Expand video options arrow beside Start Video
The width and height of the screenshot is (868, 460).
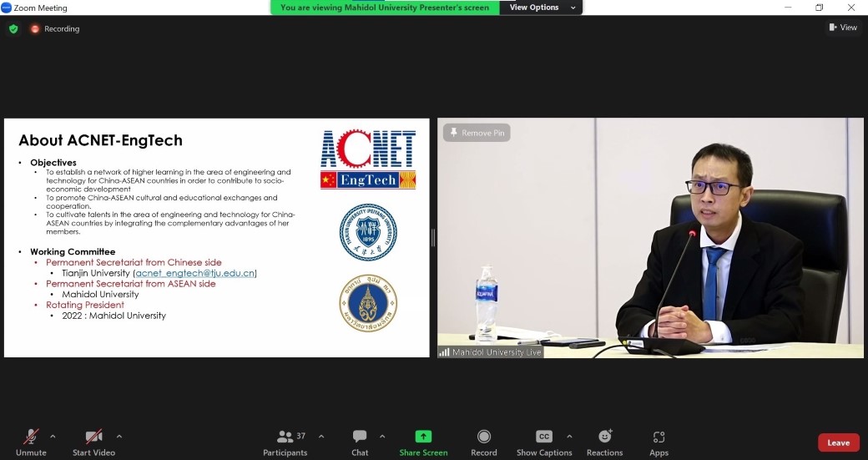[x=119, y=436]
